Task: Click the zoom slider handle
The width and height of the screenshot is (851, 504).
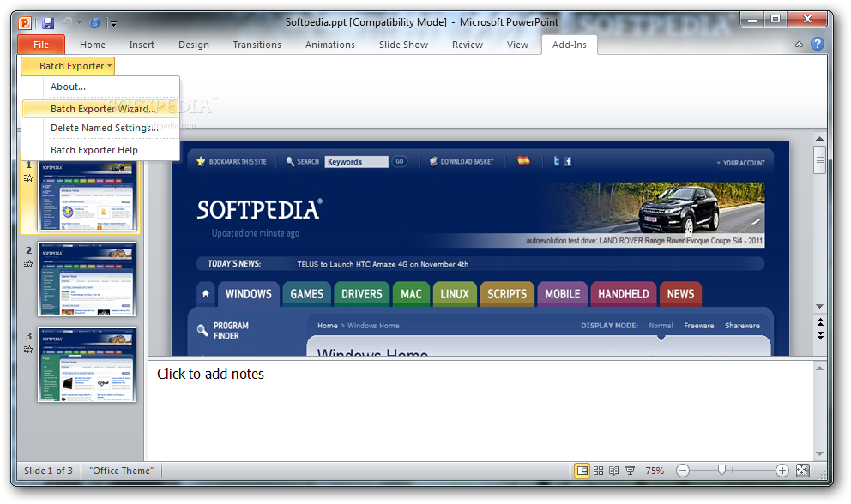Action: click(721, 470)
